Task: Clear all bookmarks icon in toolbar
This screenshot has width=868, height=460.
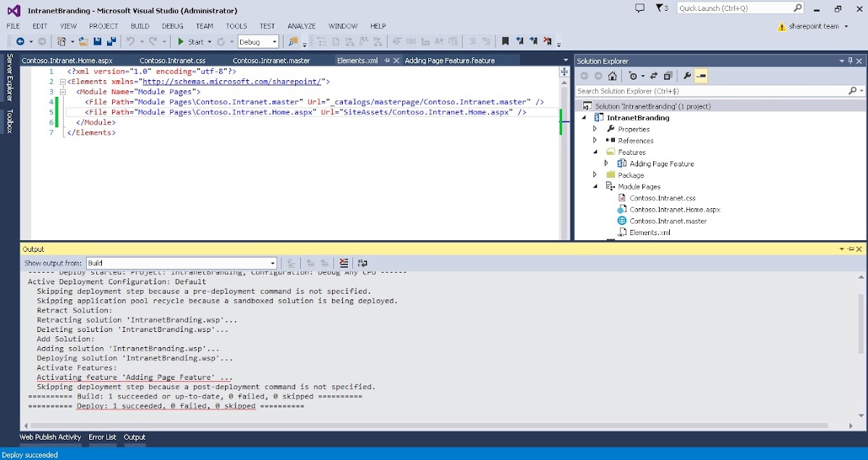Action: pyautogui.click(x=548, y=42)
